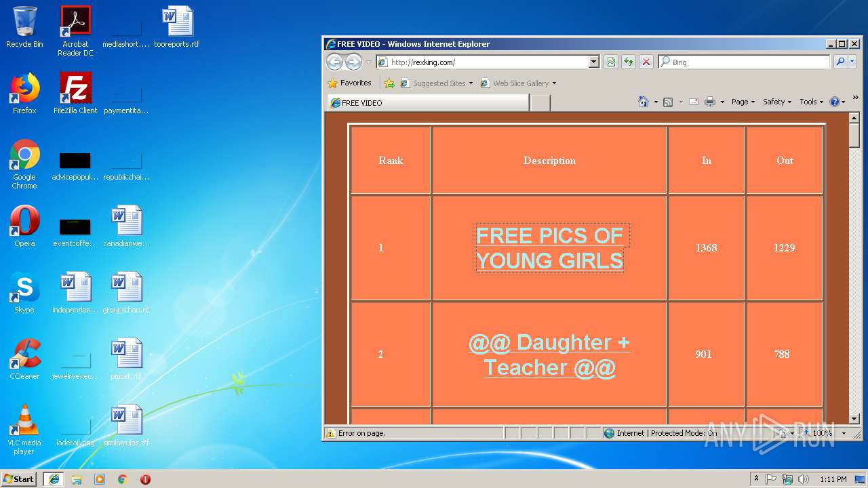The image size is (868, 488).
Task: Expand the Home button dropdown arrow
Action: 656,102
